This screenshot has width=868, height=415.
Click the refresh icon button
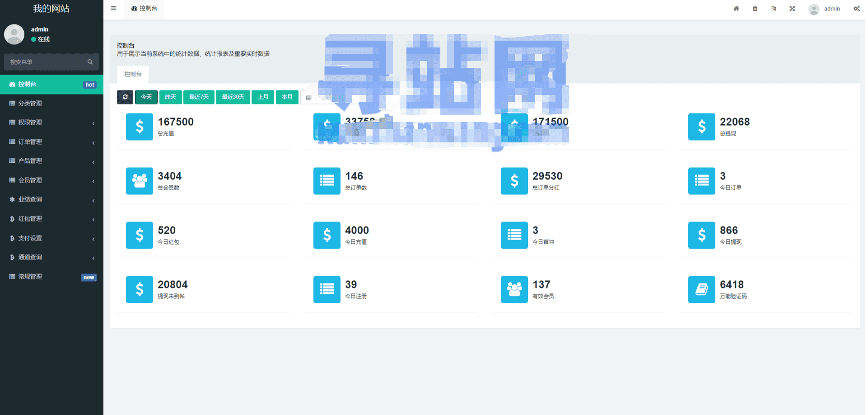[125, 97]
